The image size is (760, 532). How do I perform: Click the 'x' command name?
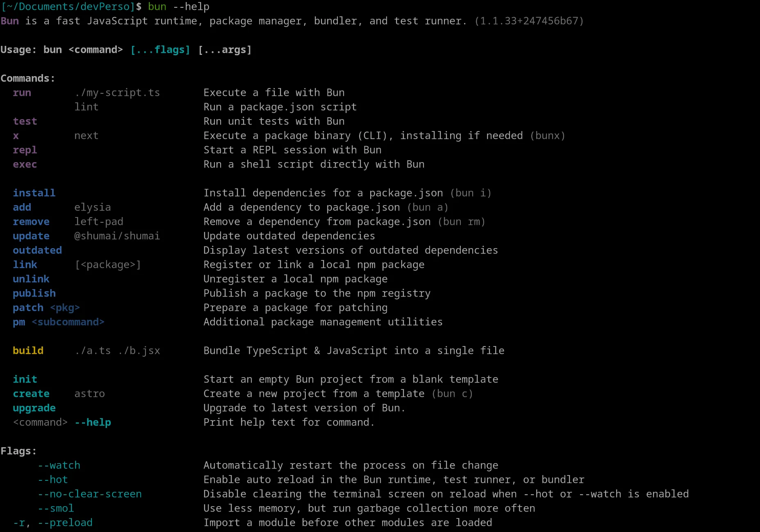pyautogui.click(x=16, y=136)
